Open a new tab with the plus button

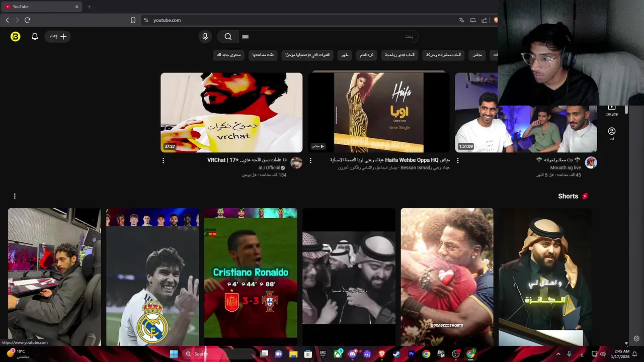pos(89,7)
